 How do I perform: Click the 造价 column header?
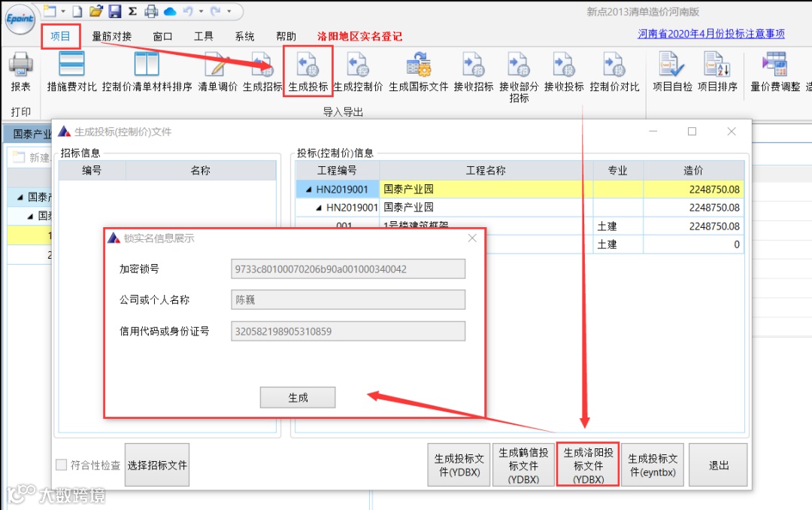pyautogui.click(x=693, y=170)
